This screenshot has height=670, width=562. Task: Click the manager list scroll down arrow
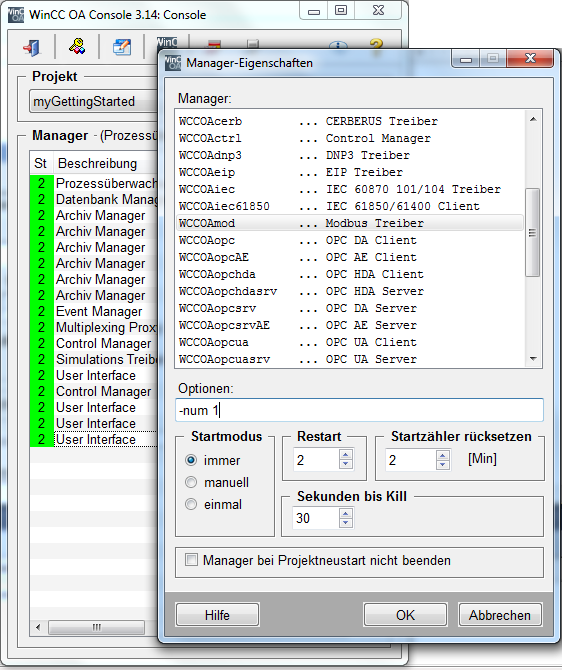pyautogui.click(x=533, y=359)
